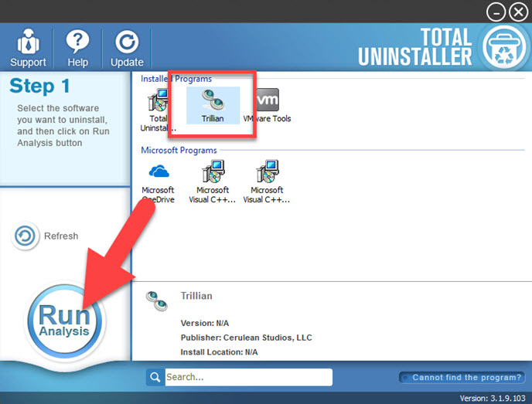Click the Version: N/A detail text
Viewport: 532px width, 404px height.
pyautogui.click(x=205, y=323)
